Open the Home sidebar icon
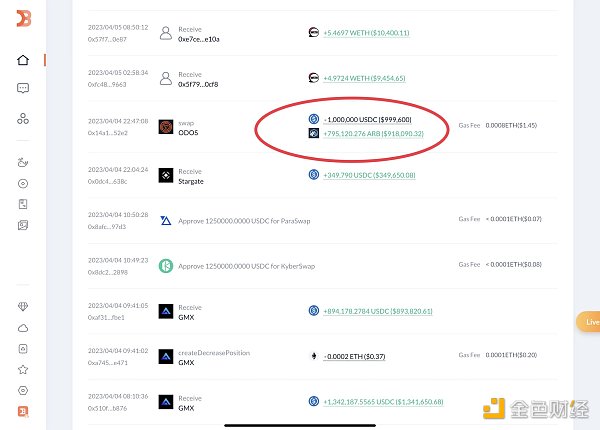Viewport: 600px width, 430px height. 23,60
